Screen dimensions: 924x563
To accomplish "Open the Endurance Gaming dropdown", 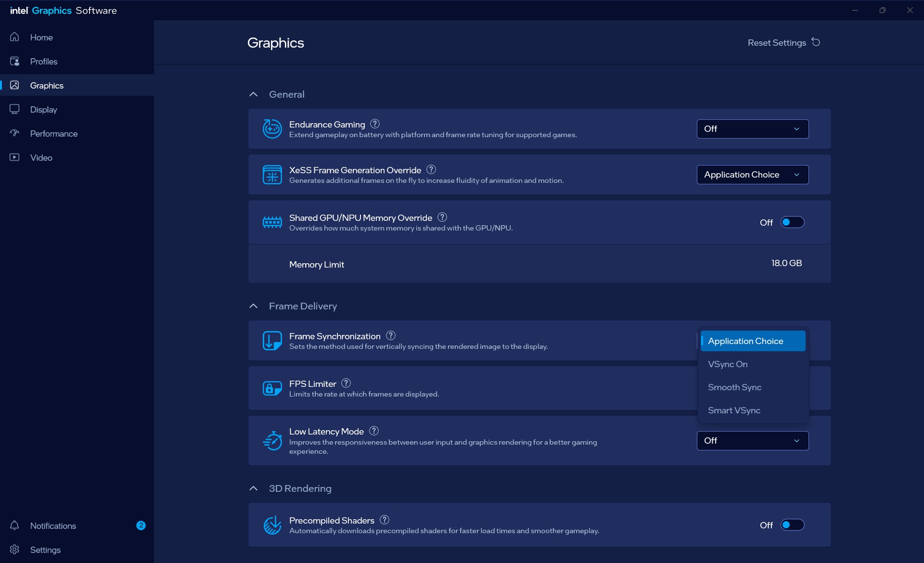I will (753, 129).
